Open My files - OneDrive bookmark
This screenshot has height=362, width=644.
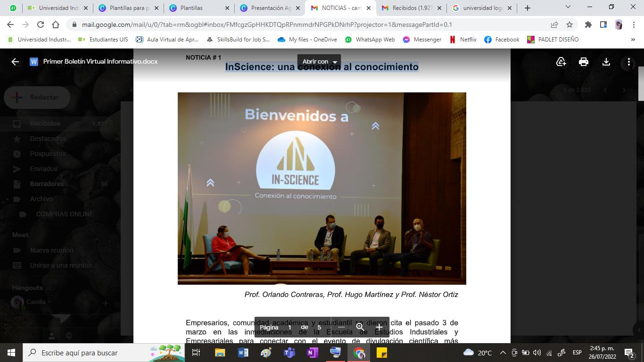[x=307, y=40]
